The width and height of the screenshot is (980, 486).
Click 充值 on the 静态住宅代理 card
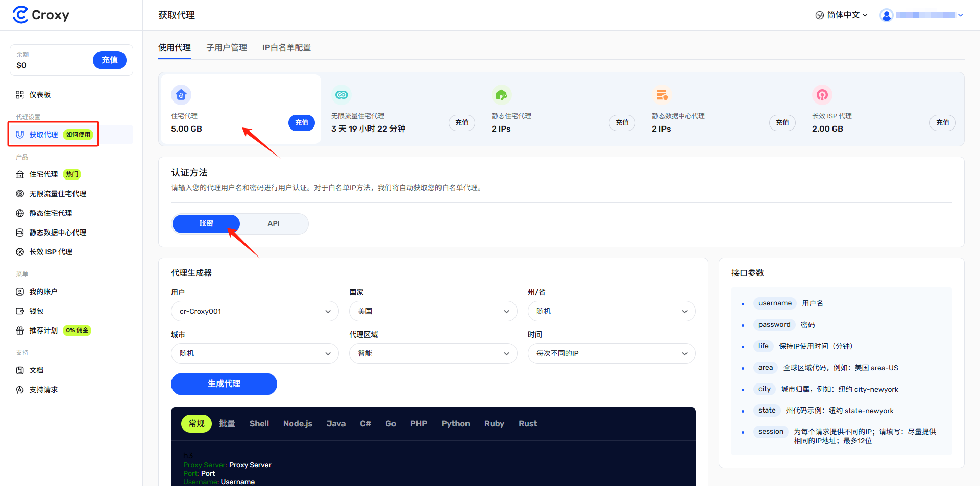(x=622, y=123)
